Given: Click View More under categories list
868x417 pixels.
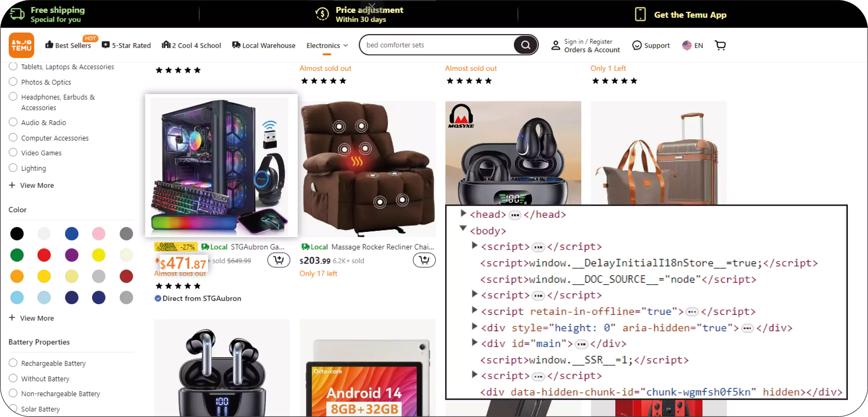Looking at the screenshot, I should (x=32, y=185).
